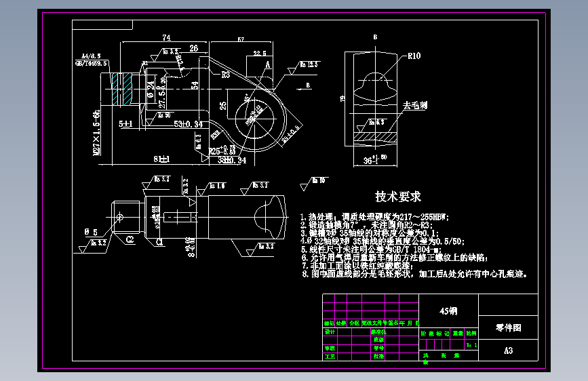Select the 重量 header cell

tap(458, 333)
